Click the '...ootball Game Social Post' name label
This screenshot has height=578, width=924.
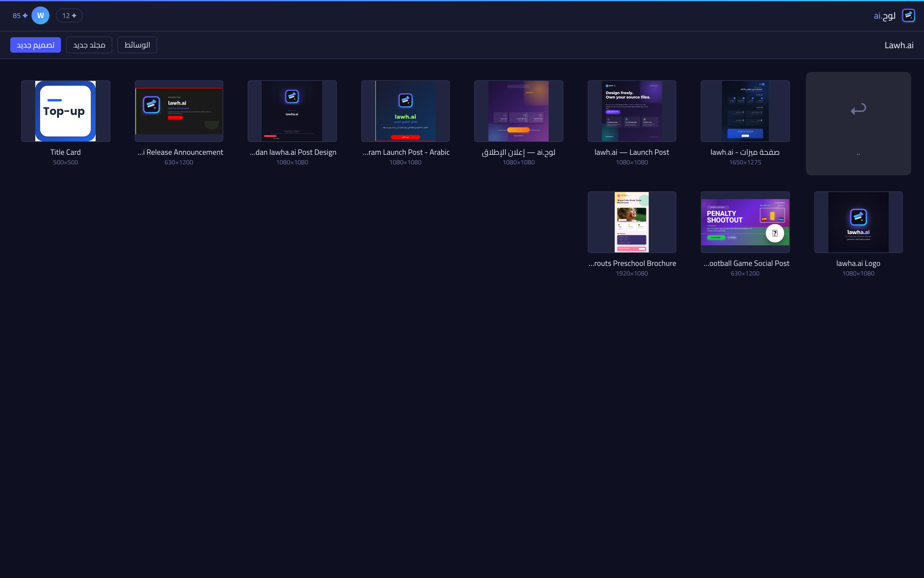[747, 263]
